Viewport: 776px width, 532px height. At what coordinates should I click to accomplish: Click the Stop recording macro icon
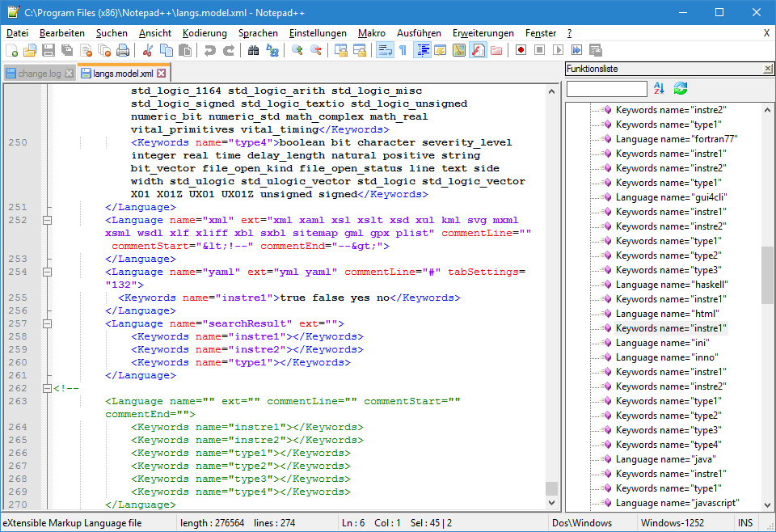539,50
